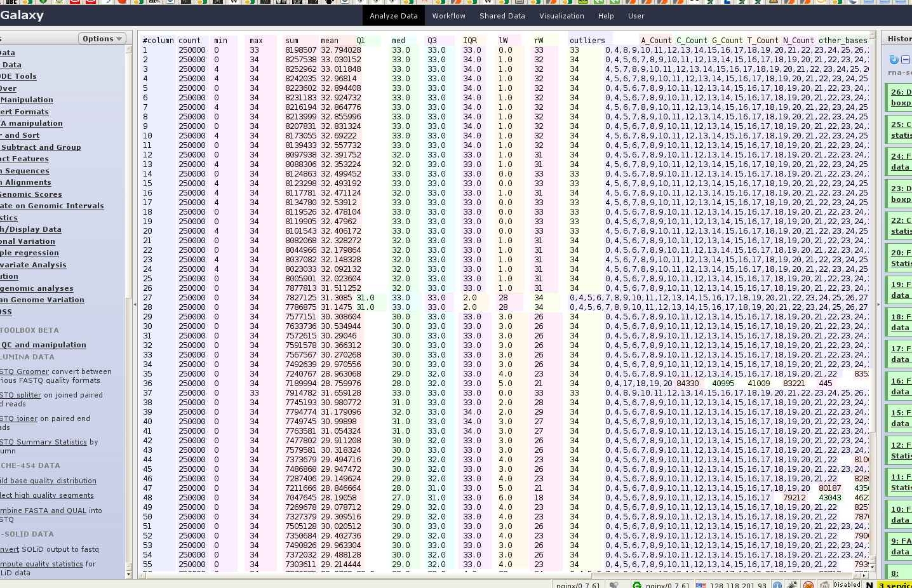Image resolution: width=912 pixels, height=588 pixels.
Task: Expand the Extract Features tool section
Action: tap(24, 159)
